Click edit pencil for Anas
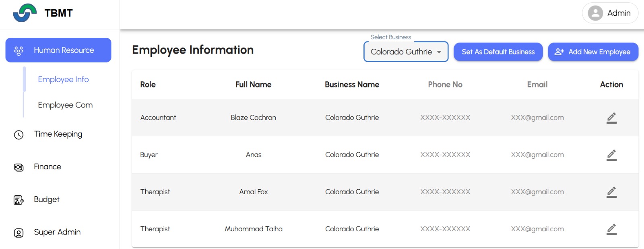Screen dimensions: 644x249 tap(611, 155)
